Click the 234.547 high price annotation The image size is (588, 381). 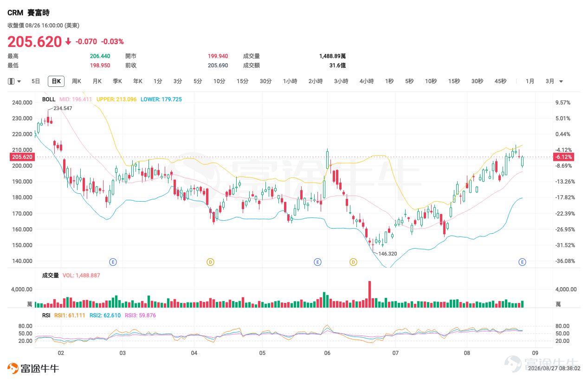click(63, 108)
